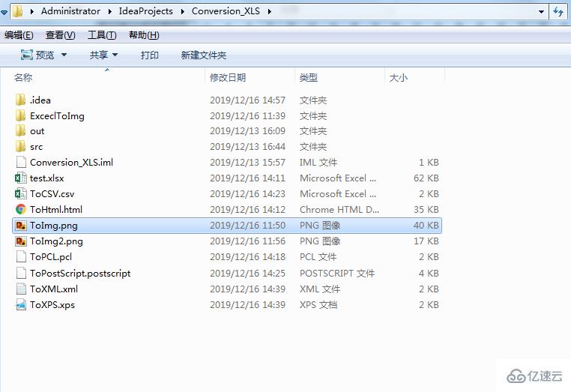The height and width of the screenshot is (392, 571).
Task: Expand the arrow before Conversion_XLS in path
Action: click(183, 12)
